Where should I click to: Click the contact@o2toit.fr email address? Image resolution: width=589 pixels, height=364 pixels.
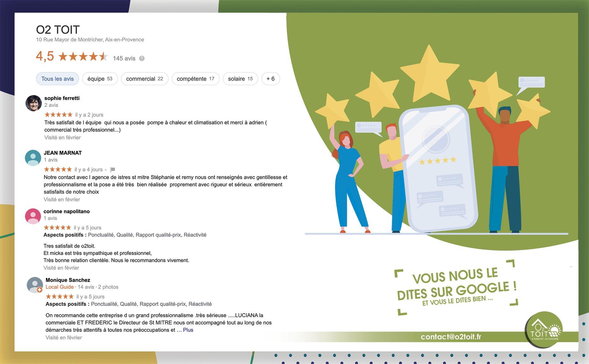pos(451,337)
